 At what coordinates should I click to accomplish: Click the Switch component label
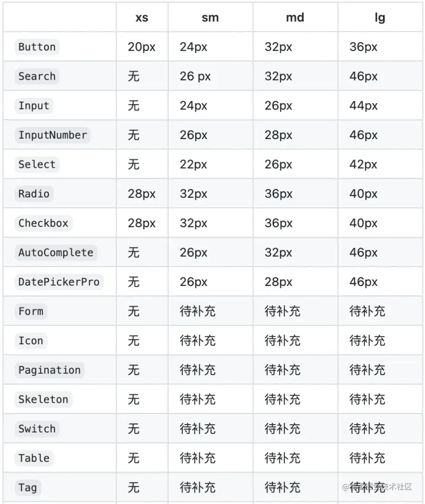(x=37, y=429)
